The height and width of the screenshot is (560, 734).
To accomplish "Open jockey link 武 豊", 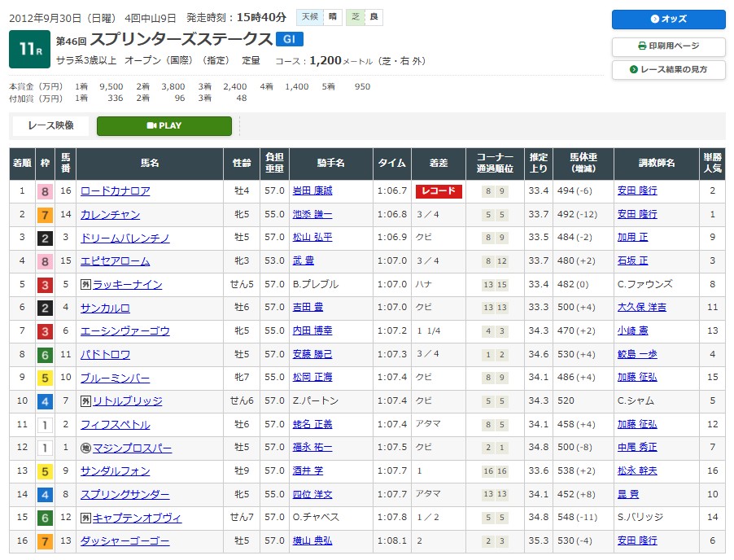I will tap(302, 261).
